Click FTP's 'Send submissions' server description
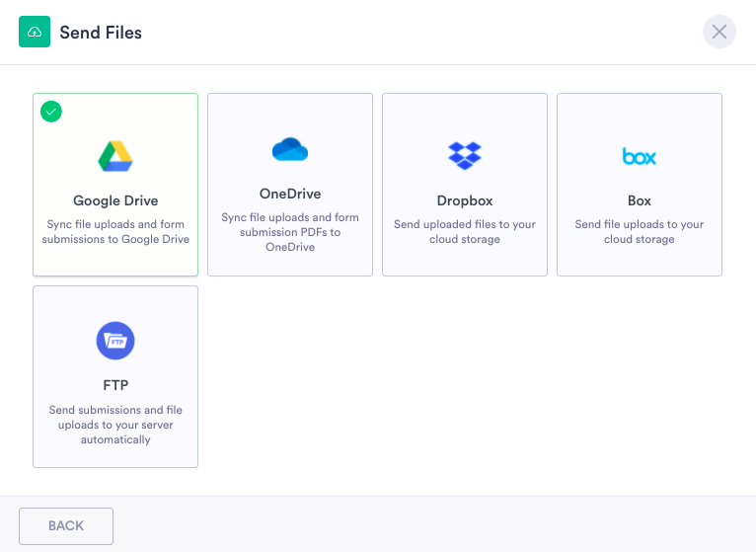Screen dimensions: 756x552 115,425
